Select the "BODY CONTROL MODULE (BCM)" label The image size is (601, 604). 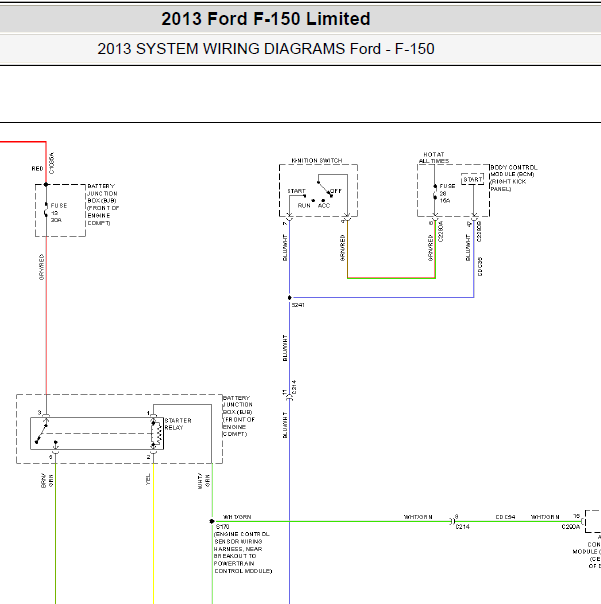[x=514, y=178]
